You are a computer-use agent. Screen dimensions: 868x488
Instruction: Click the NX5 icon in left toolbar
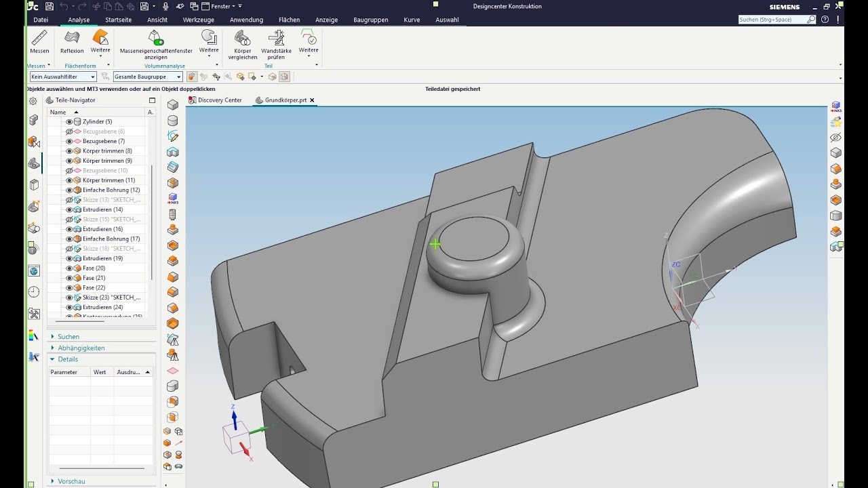(173, 199)
